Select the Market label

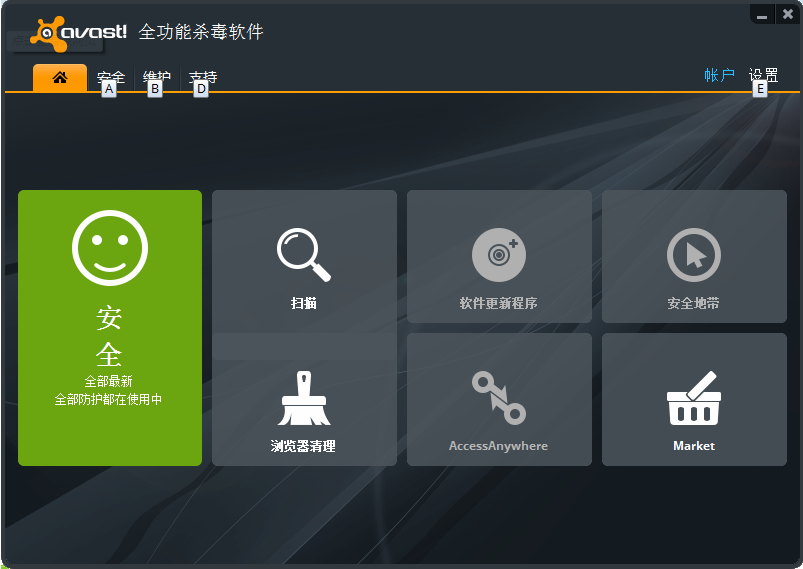point(694,446)
